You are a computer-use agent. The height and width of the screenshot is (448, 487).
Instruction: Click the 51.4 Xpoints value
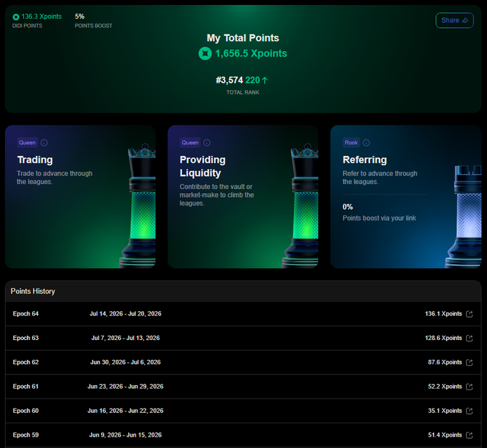pos(445,434)
